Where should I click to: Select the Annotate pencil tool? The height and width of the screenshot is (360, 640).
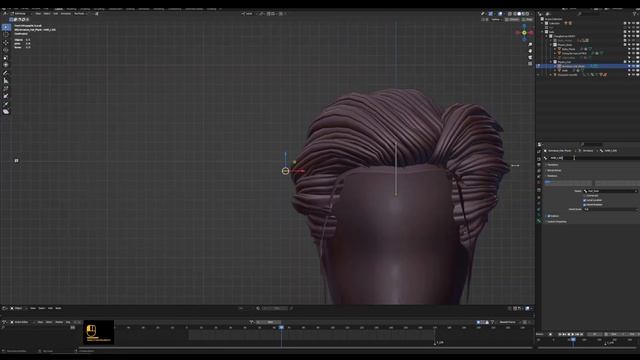pos(6,73)
